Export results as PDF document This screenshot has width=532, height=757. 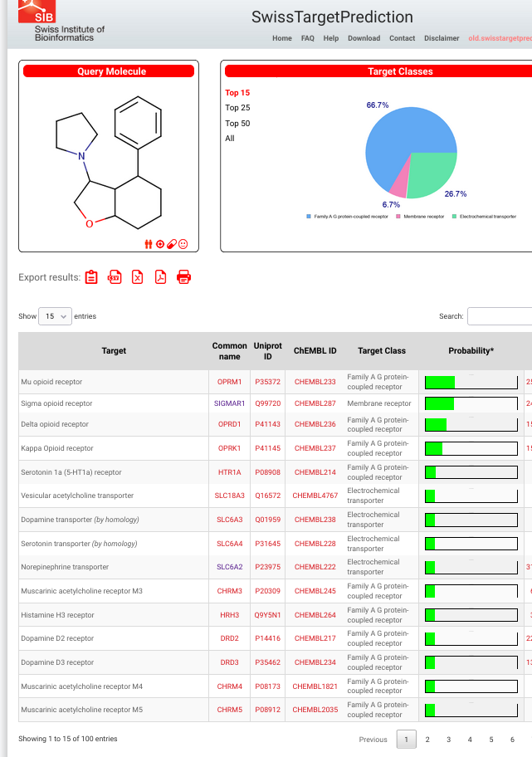[x=161, y=277]
